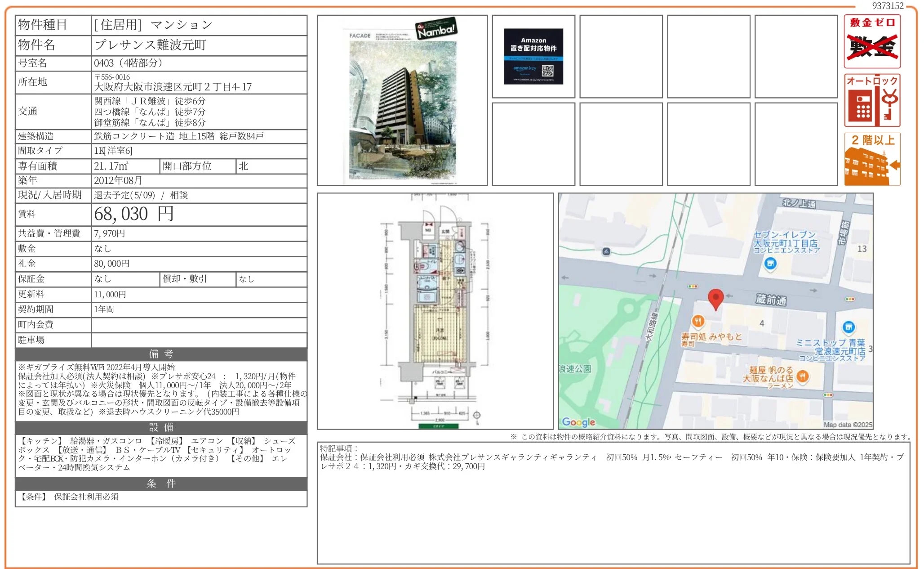Image resolution: width=924 pixels, height=569 pixels.
Task: Click the オートロック badge icon
Action: coord(872,100)
